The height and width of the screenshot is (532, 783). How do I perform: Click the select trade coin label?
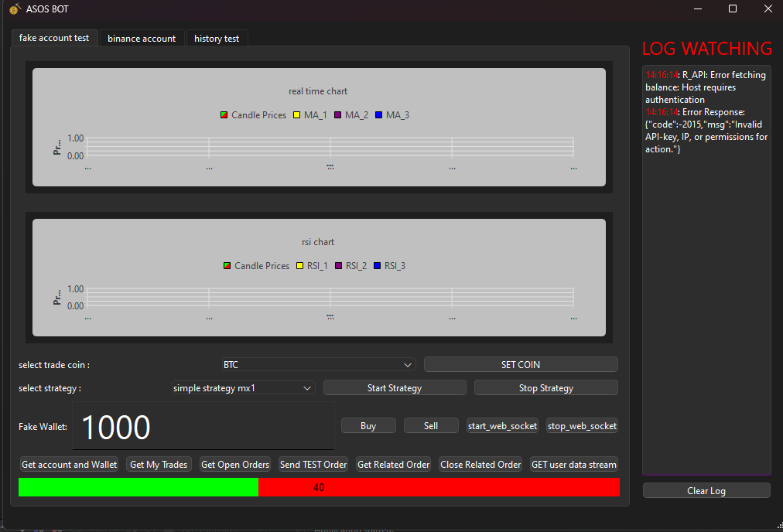pyautogui.click(x=54, y=365)
